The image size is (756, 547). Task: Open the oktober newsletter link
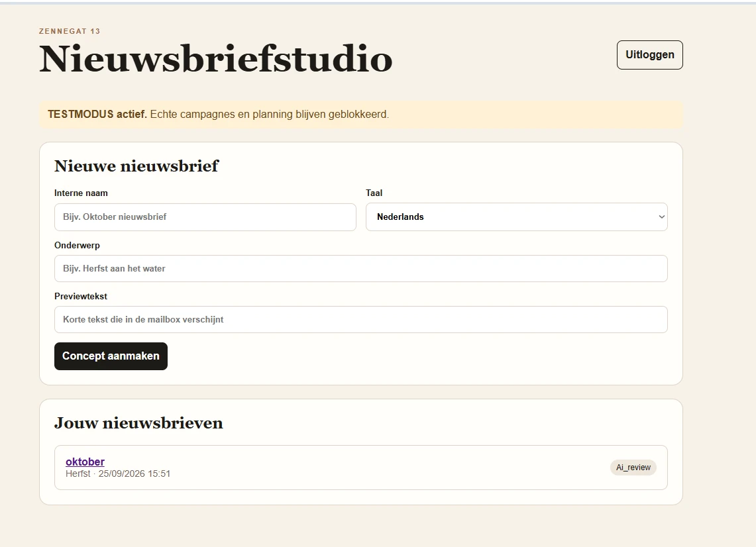coord(85,462)
